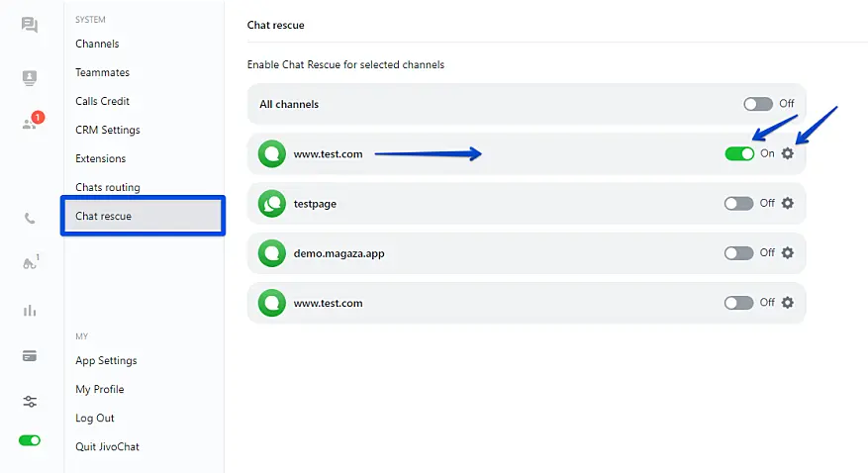Open gear settings for testpage channel
The height and width of the screenshot is (473, 868).
[x=788, y=203]
